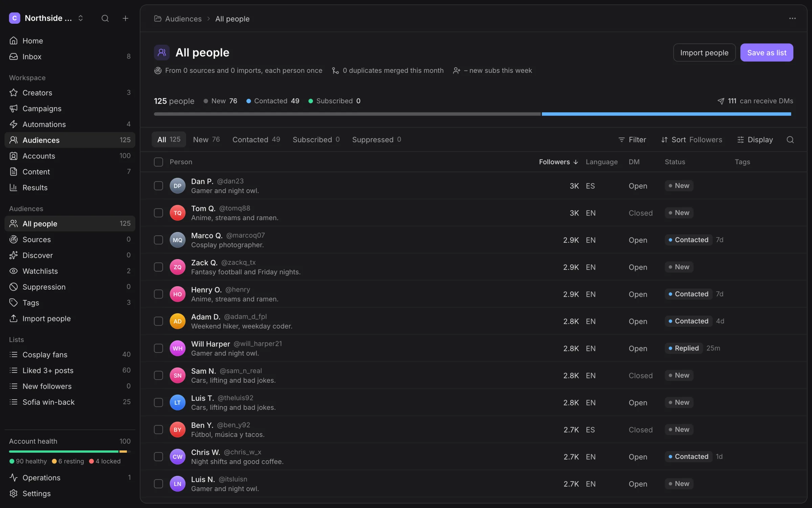Select the checkbox for Luis N.

(x=158, y=484)
